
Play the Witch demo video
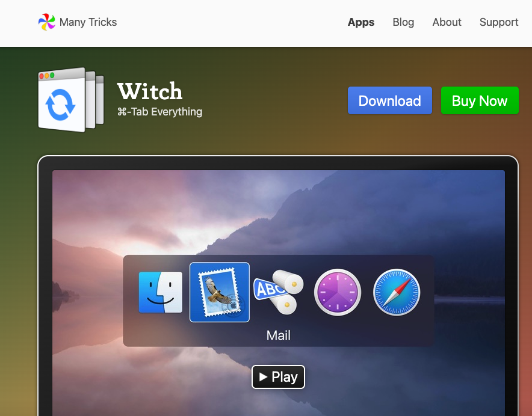(278, 377)
